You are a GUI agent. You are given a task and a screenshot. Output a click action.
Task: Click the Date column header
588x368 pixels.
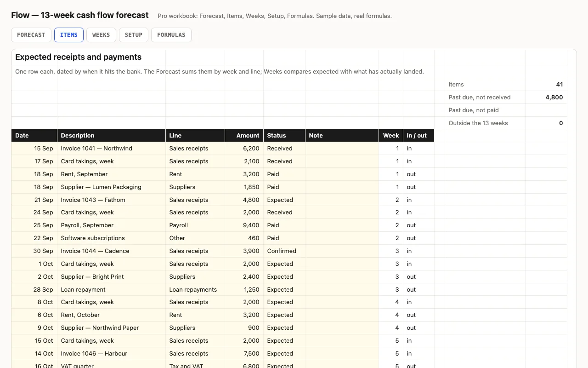coord(34,135)
